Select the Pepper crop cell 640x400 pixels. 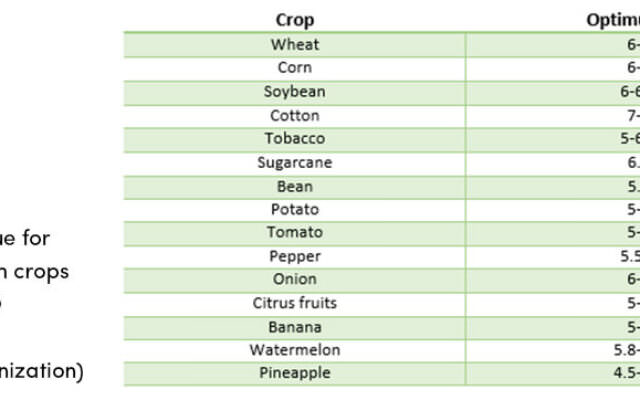295,256
